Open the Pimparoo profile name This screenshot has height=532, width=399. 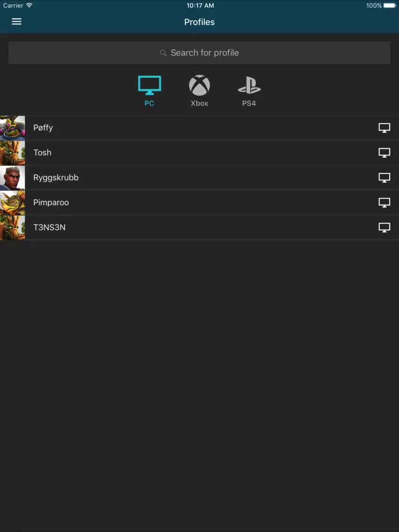tap(51, 203)
